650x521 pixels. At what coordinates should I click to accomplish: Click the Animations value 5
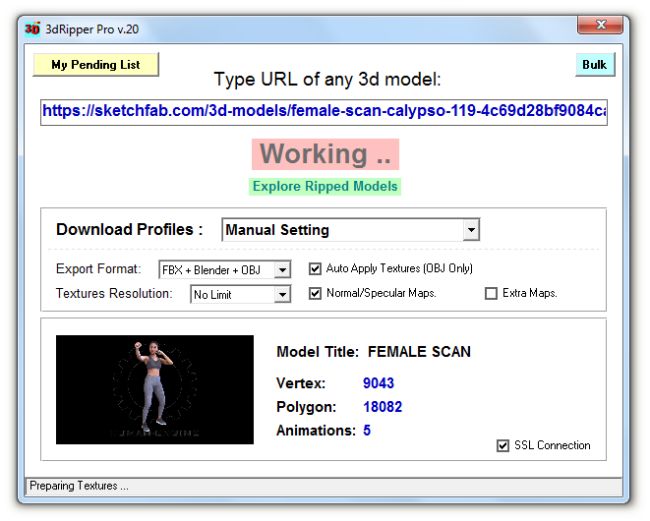(367, 431)
